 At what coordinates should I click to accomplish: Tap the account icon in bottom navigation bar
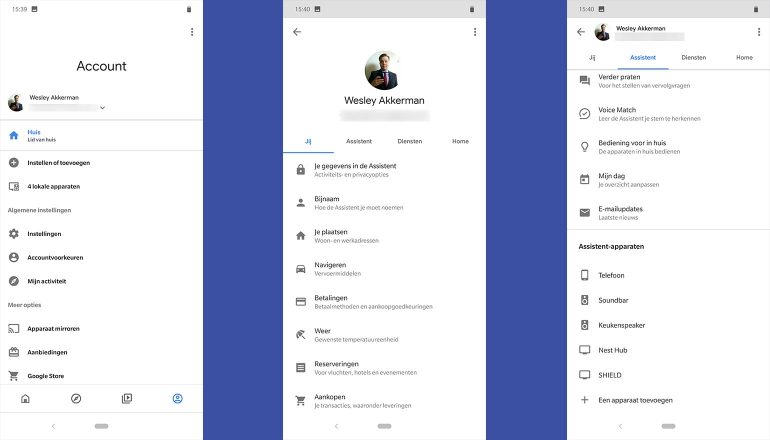click(x=177, y=398)
